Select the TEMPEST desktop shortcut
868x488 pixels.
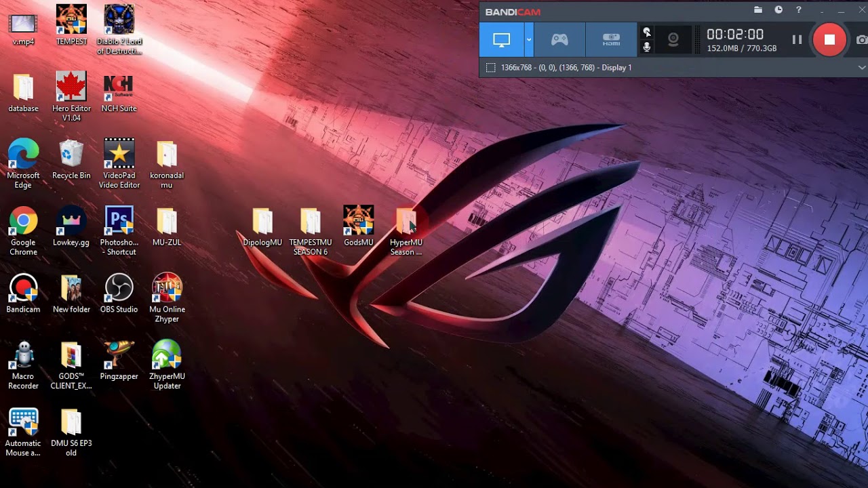click(71, 26)
